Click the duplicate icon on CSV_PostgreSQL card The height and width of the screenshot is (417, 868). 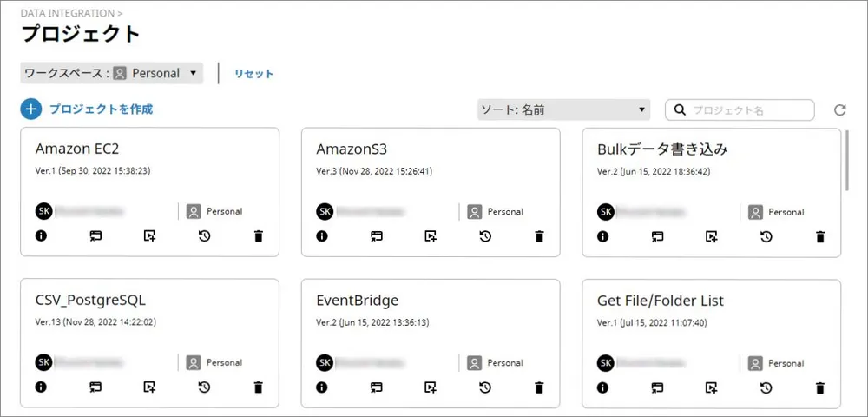pyautogui.click(x=150, y=387)
